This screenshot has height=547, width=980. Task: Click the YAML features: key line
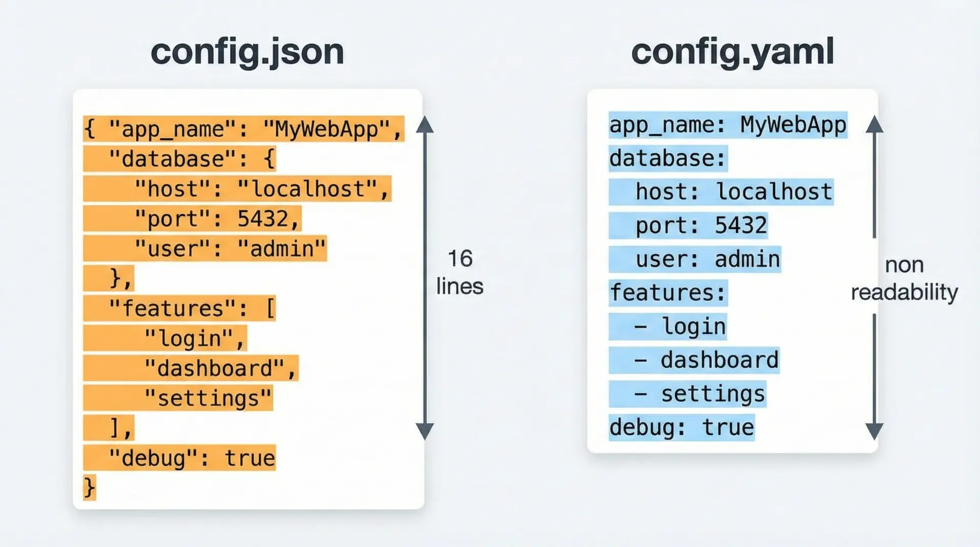tap(668, 293)
